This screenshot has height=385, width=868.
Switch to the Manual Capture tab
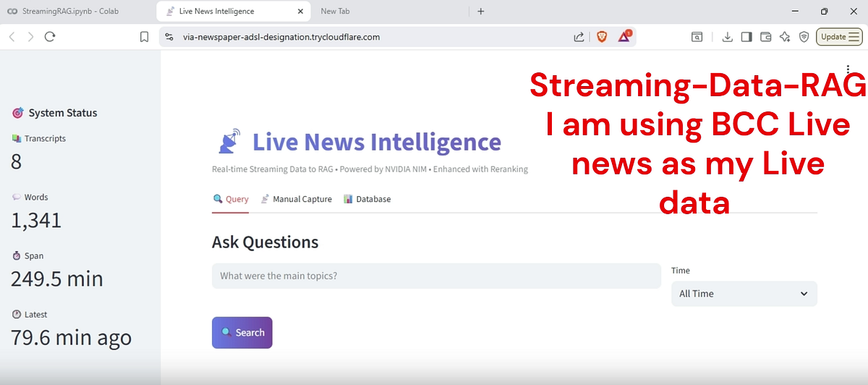297,199
